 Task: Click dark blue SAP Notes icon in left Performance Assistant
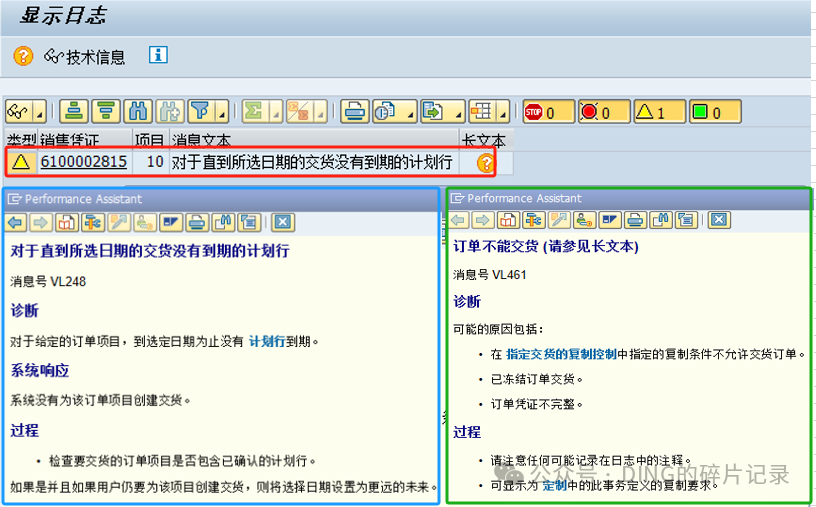pyautogui.click(x=171, y=223)
